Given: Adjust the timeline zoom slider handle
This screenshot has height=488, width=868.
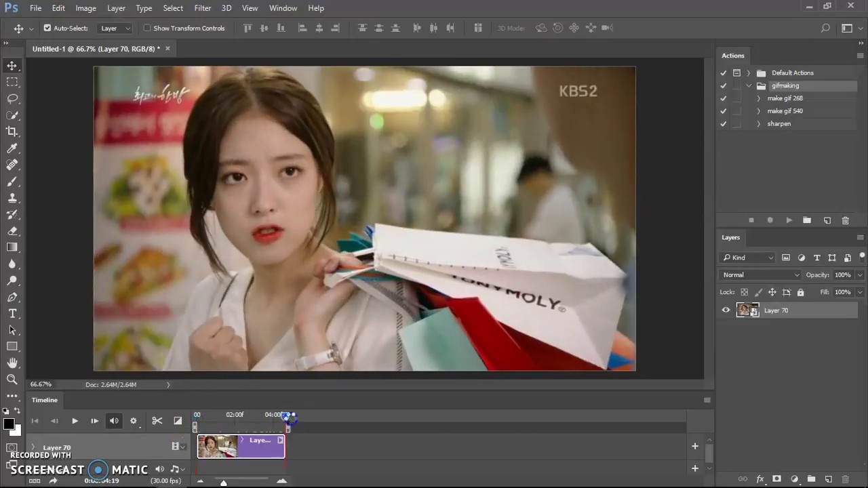Looking at the screenshot, I should click(x=223, y=483).
